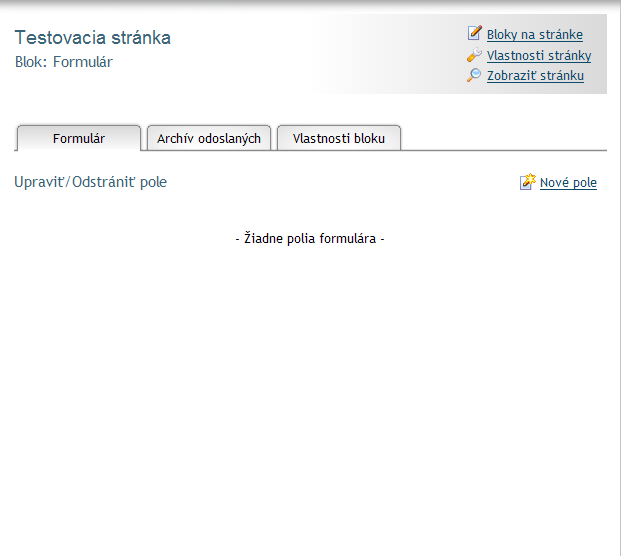Click the magnifier icon beside Zobraziť stránku
The image size is (621, 556).
[x=474, y=75]
